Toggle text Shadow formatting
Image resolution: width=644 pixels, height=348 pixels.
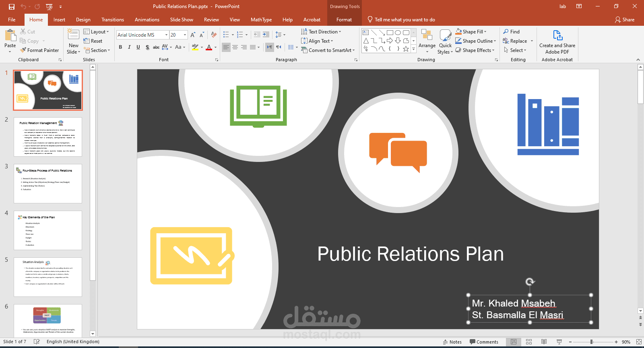point(147,47)
